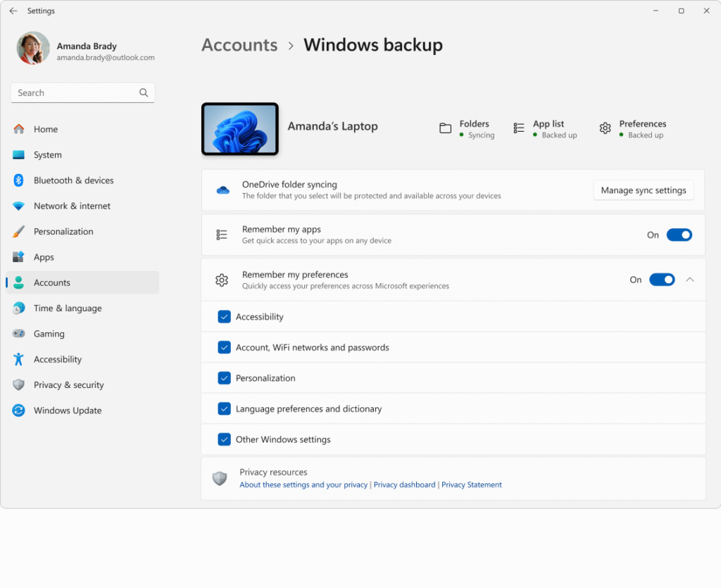Uncheck the Accessibility checkbox
Screen dimensions: 721x588
pos(225,317)
